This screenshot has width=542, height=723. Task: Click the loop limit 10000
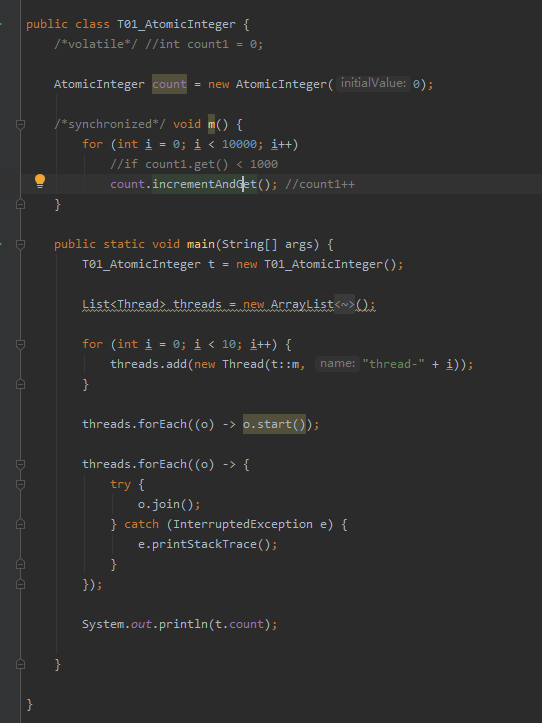(x=239, y=144)
